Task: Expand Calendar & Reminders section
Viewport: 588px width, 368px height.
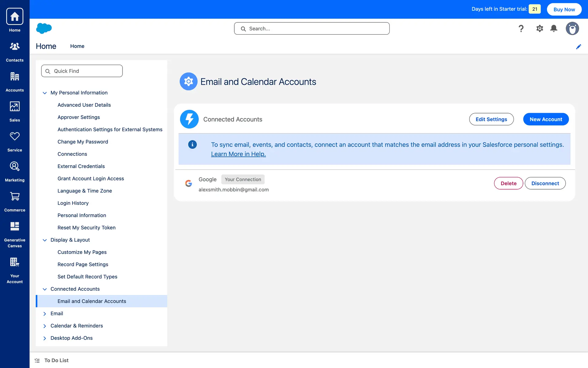Action: click(x=45, y=326)
